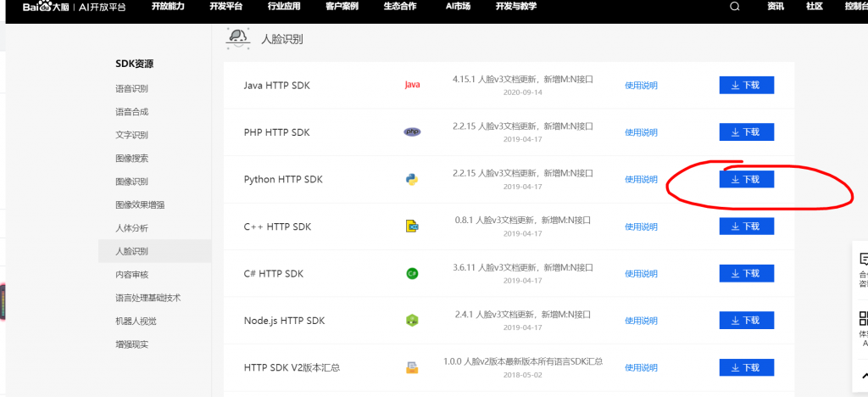Open the 开放能力 menu
The width and height of the screenshot is (868, 397).
click(169, 7)
